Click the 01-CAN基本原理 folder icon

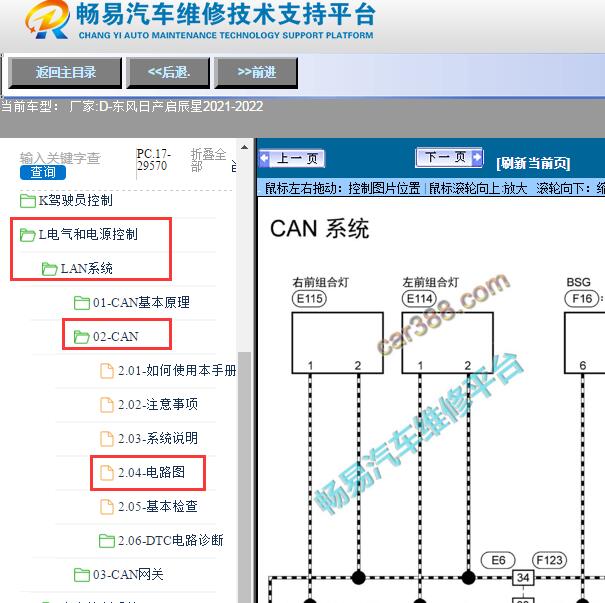[x=81, y=303]
